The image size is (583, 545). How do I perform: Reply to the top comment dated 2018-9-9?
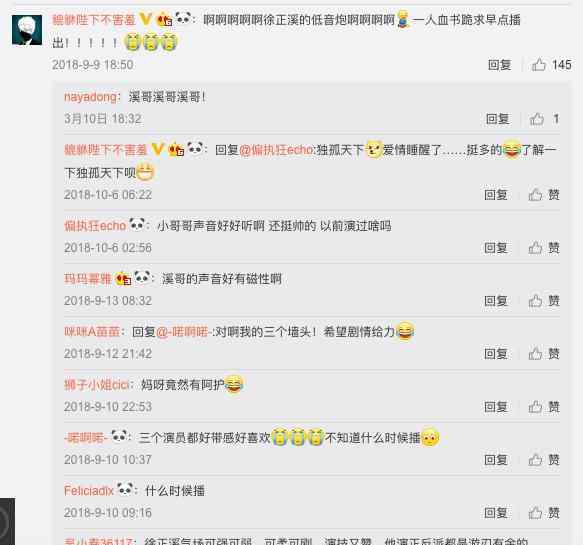(x=499, y=65)
